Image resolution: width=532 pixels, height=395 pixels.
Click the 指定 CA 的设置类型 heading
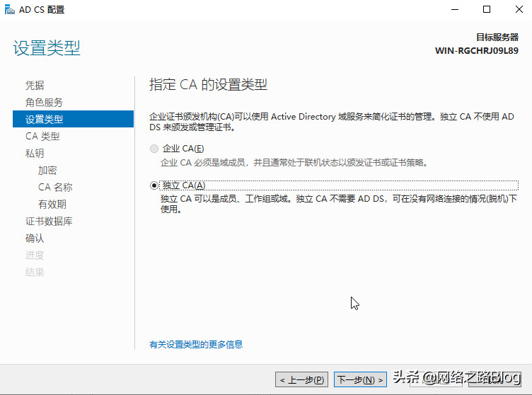point(208,84)
